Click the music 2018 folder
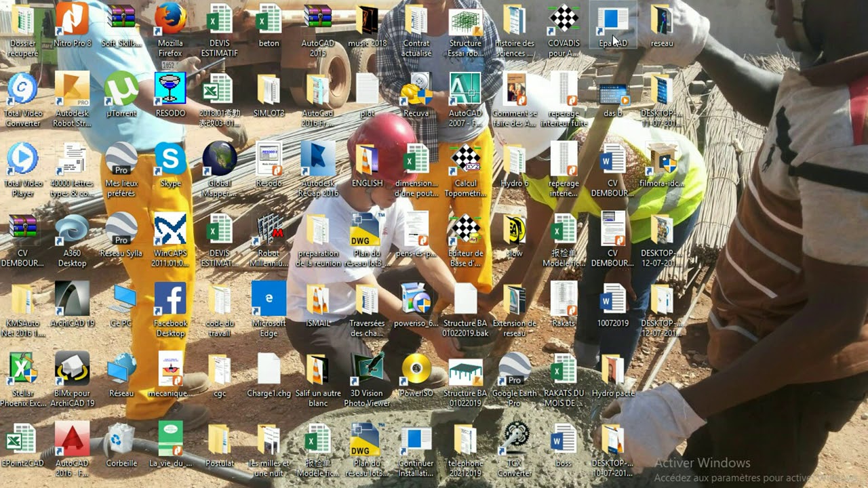The image size is (868, 488). (x=367, y=26)
